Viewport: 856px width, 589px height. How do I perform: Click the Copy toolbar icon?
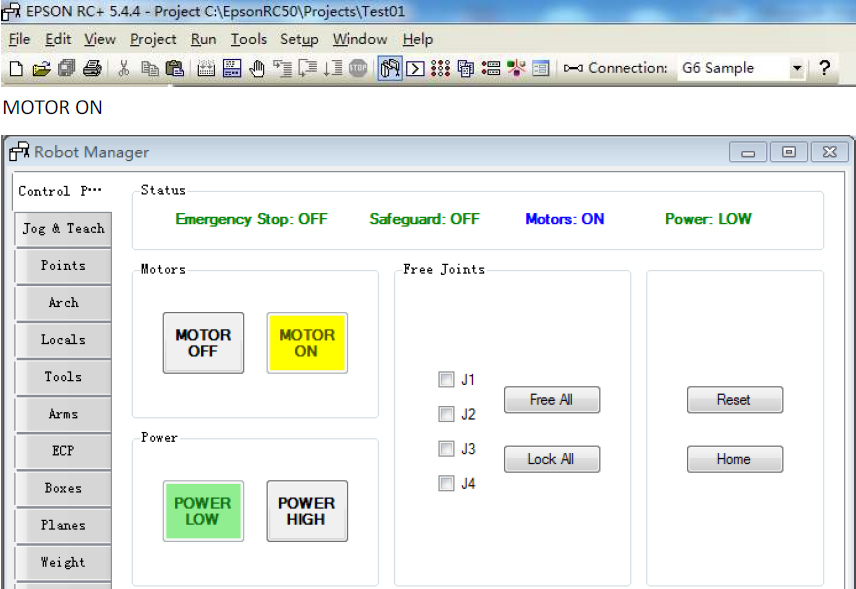(149, 68)
